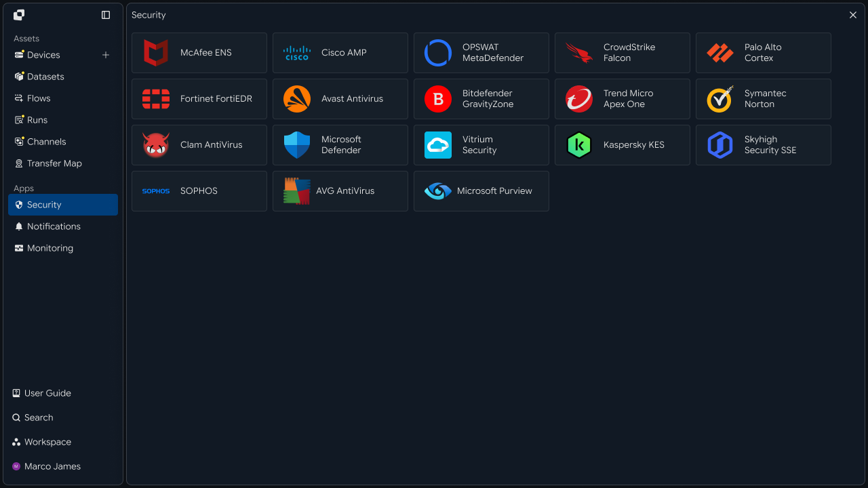Click the SOPHOS logo icon
868x488 pixels.
click(156, 191)
